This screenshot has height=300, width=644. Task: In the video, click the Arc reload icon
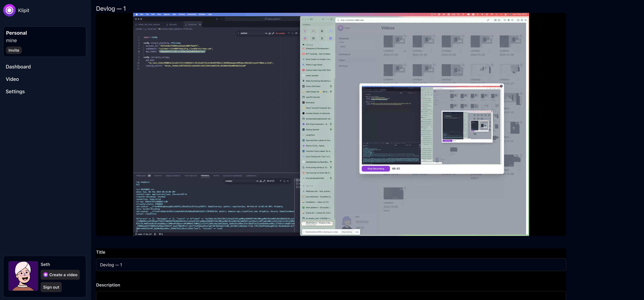tap(332, 19)
